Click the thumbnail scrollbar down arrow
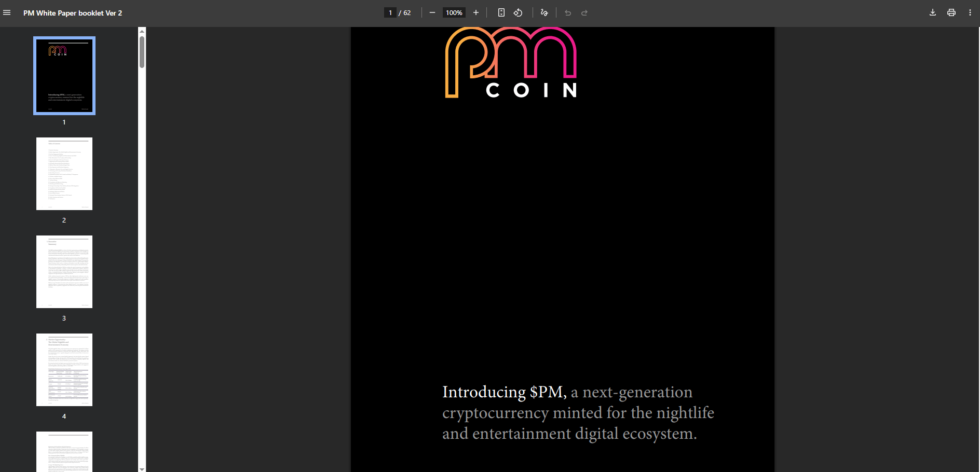 (x=142, y=469)
